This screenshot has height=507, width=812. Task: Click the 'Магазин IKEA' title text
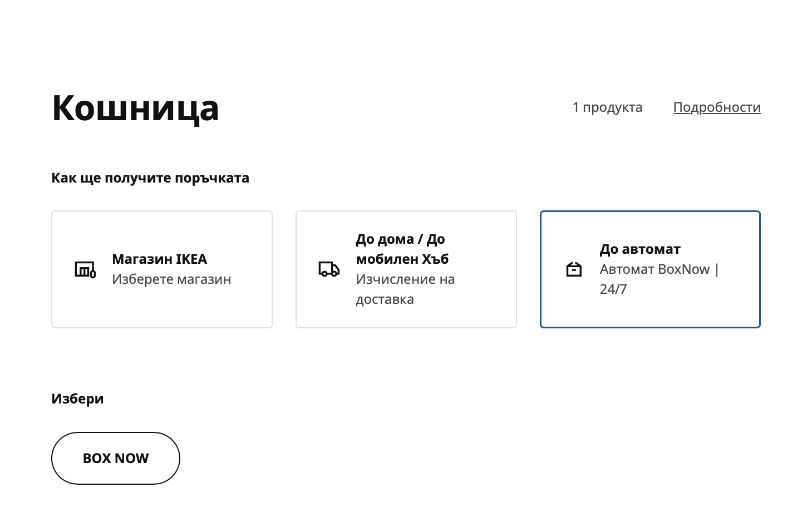pyautogui.click(x=159, y=259)
